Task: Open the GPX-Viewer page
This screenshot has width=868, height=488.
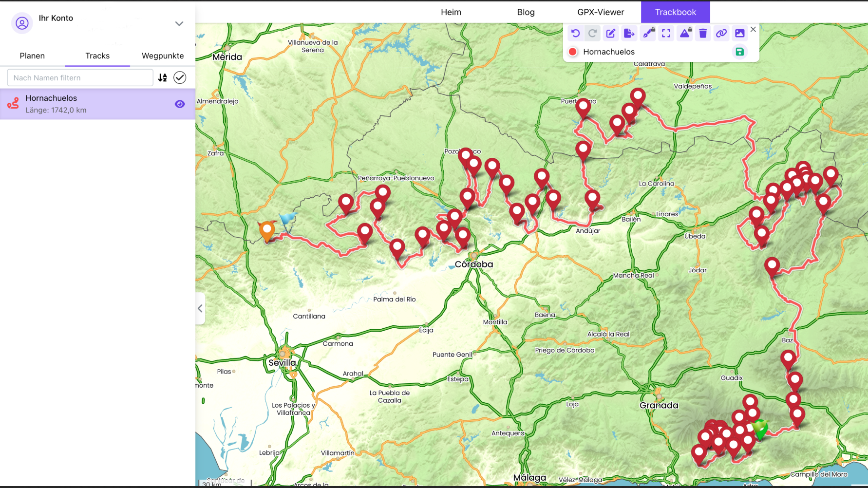Action: (601, 12)
